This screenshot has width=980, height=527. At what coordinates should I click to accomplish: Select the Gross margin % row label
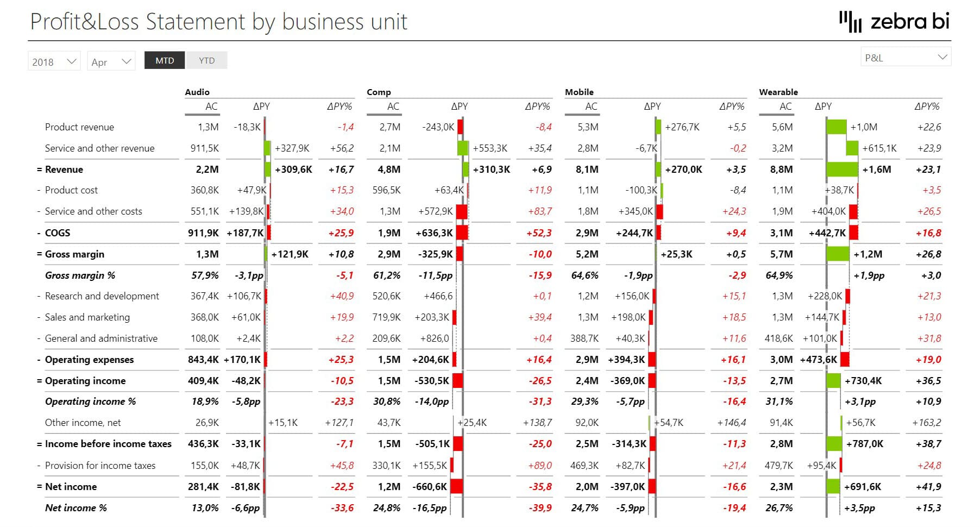tap(79, 275)
